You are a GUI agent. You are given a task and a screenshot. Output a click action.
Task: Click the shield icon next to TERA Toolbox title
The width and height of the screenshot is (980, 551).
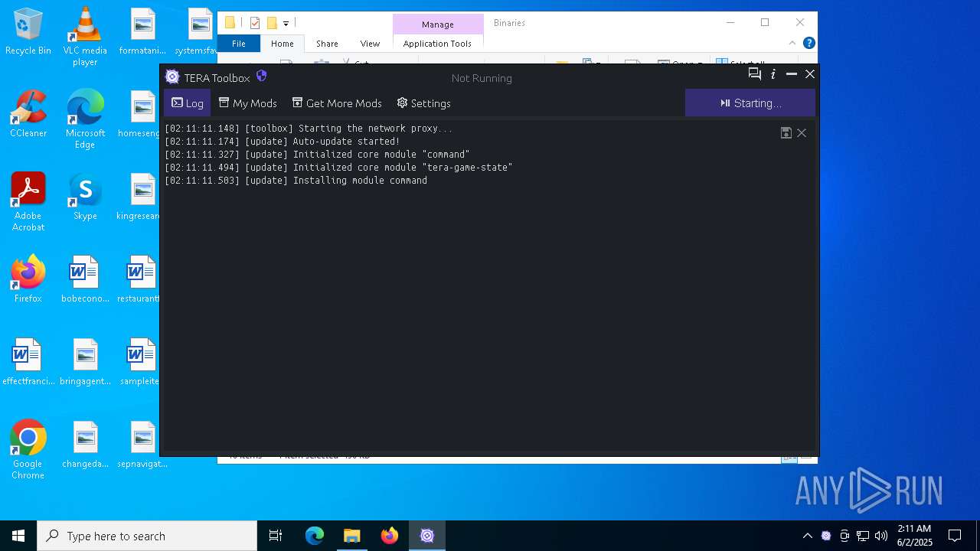point(262,76)
